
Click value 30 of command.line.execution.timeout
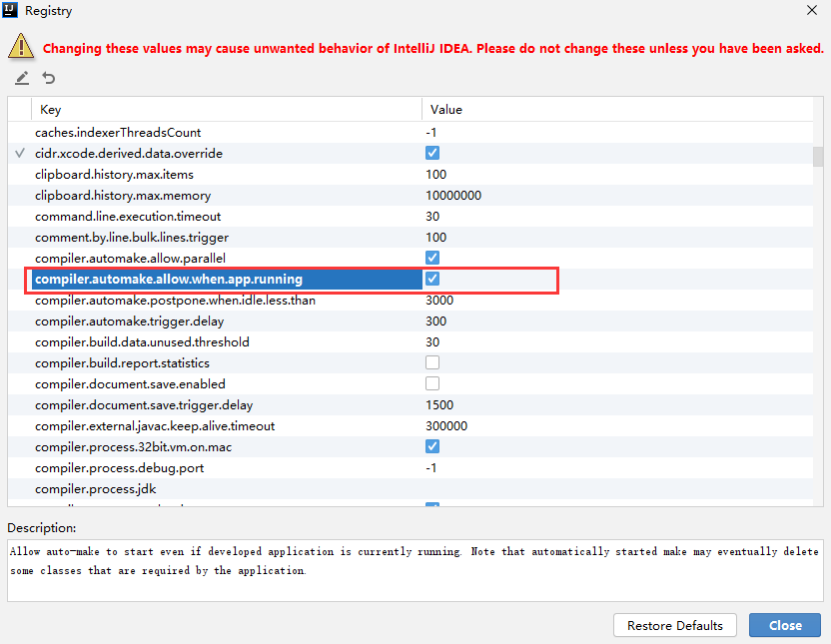tap(432, 216)
